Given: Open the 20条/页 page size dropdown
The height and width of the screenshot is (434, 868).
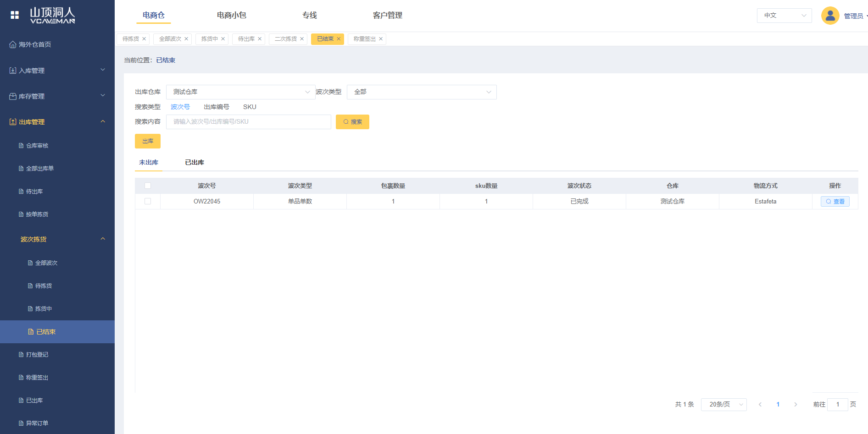Looking at the screenshot, I should tap(723, 405).
